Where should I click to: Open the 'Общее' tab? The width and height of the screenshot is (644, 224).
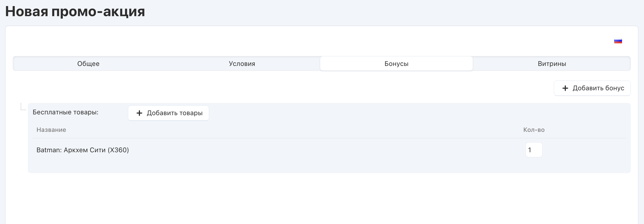[88, 64]
